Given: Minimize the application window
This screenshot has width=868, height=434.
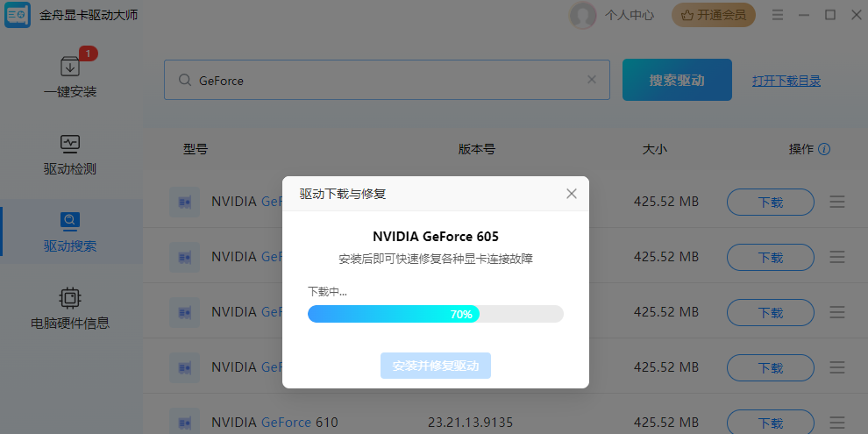Looking at the screenshot, I should click(x=804, y=15).
